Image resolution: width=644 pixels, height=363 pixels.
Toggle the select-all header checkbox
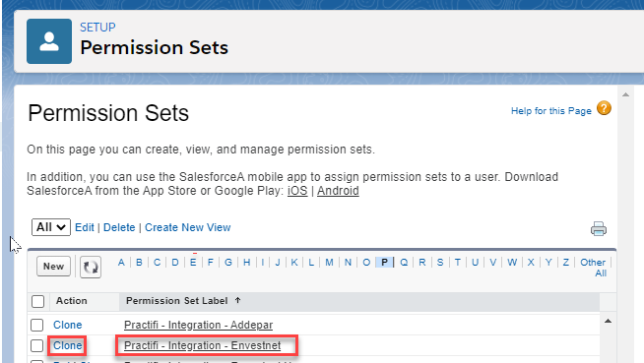[x=37, y=301]
